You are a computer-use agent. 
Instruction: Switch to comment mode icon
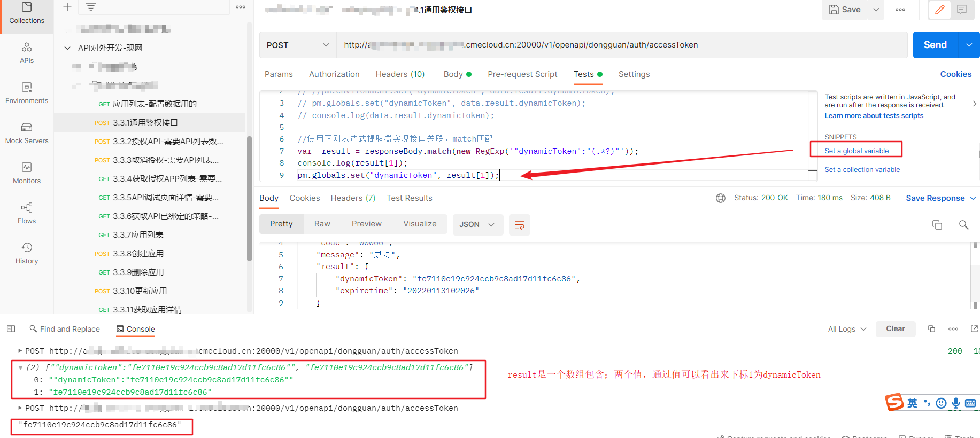coord(962,10)
